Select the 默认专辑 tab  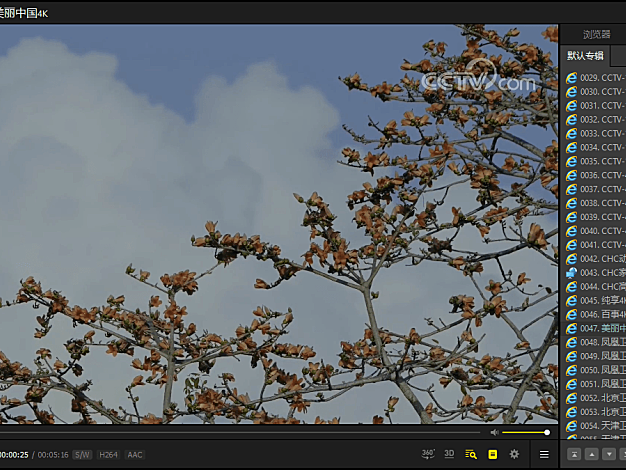585,56
